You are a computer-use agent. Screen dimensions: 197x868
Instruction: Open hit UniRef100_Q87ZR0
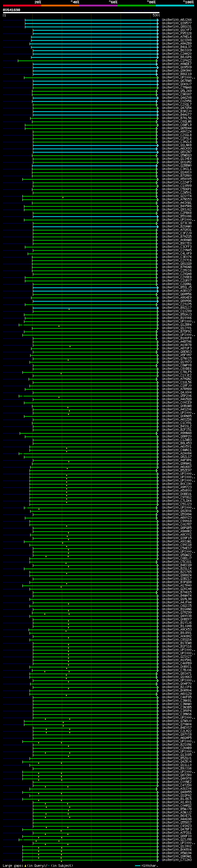click(x=177, y=775)
